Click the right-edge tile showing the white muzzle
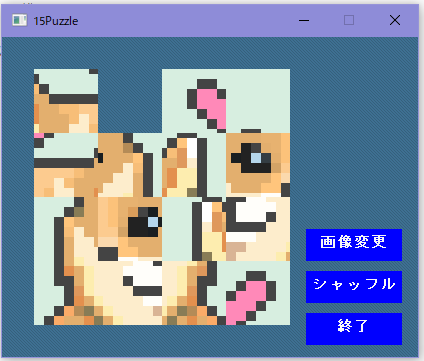Viewport: 424px width, 361px height. 258,229
